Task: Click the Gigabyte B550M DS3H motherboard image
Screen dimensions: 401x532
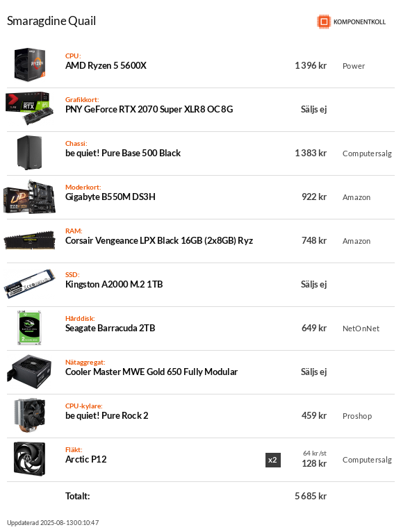Action: [30, 196]
